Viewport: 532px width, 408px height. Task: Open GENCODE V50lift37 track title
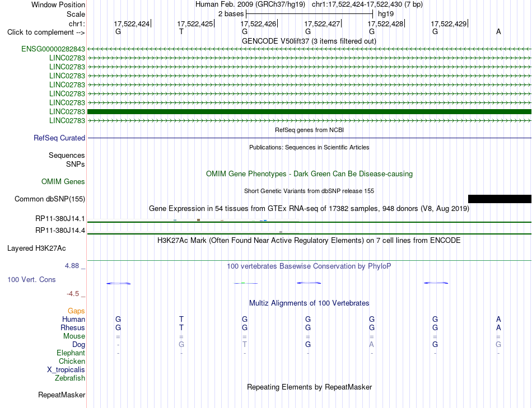(309, 41)
